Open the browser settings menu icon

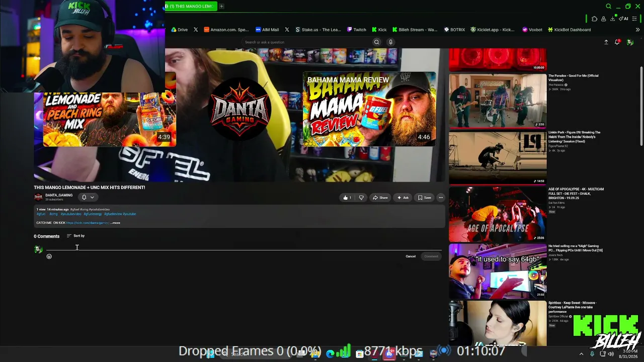pyautogui.click(x=635, y=19)
